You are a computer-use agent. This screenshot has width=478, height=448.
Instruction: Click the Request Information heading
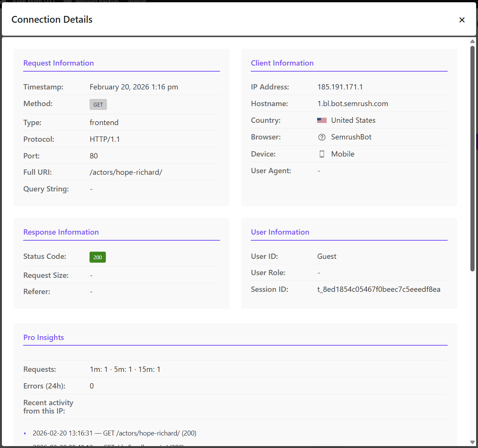point(58,63)
